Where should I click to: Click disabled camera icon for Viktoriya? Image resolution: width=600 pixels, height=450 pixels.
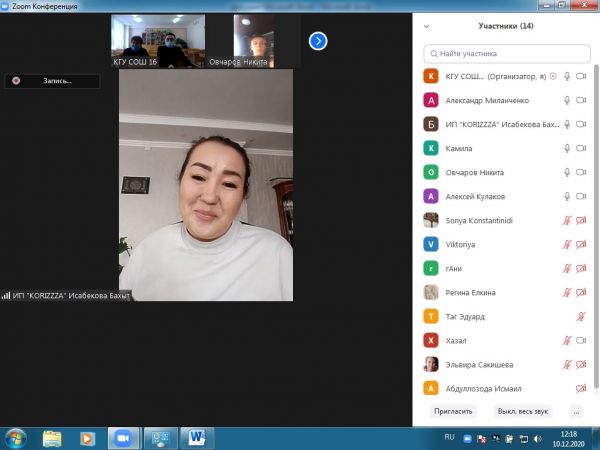tap(581, 244)
